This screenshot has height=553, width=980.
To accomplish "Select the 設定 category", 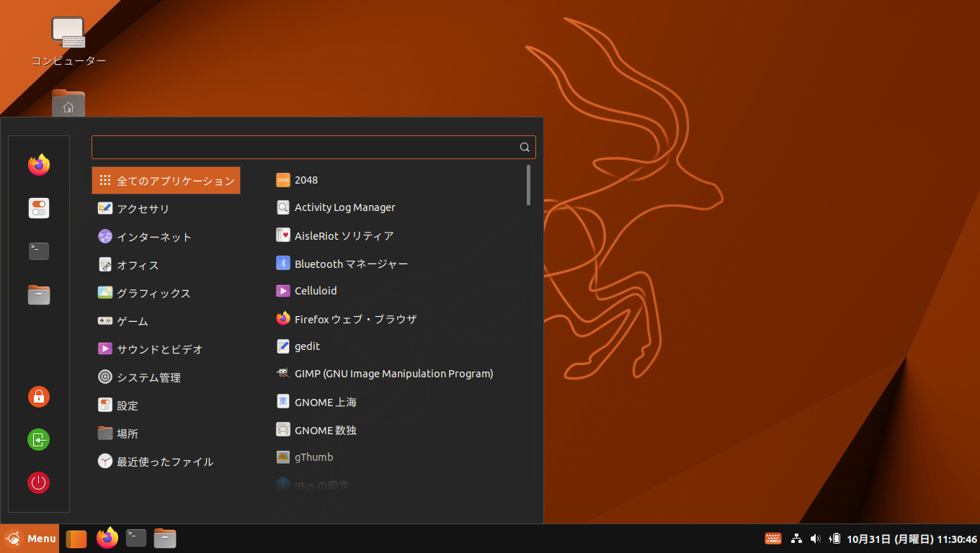I will coord(166,405).
